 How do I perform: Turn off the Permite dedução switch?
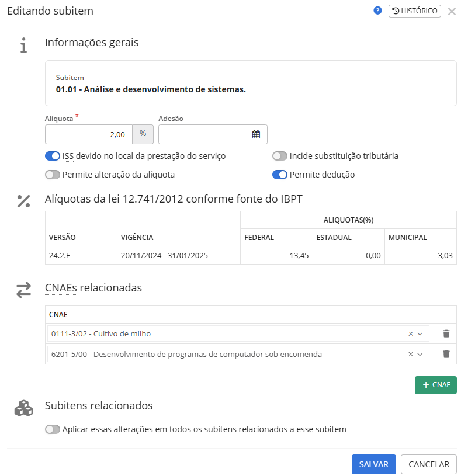[x=280, y=175]
